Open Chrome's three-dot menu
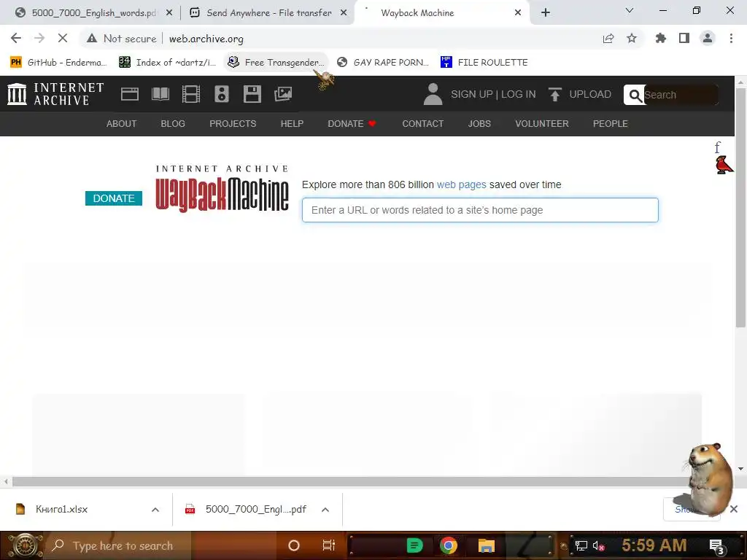 point(731,38)
